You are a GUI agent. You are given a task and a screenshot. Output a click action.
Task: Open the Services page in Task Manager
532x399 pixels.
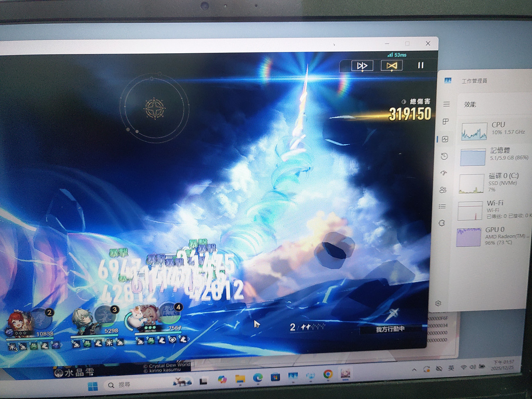tap(441, 223)
